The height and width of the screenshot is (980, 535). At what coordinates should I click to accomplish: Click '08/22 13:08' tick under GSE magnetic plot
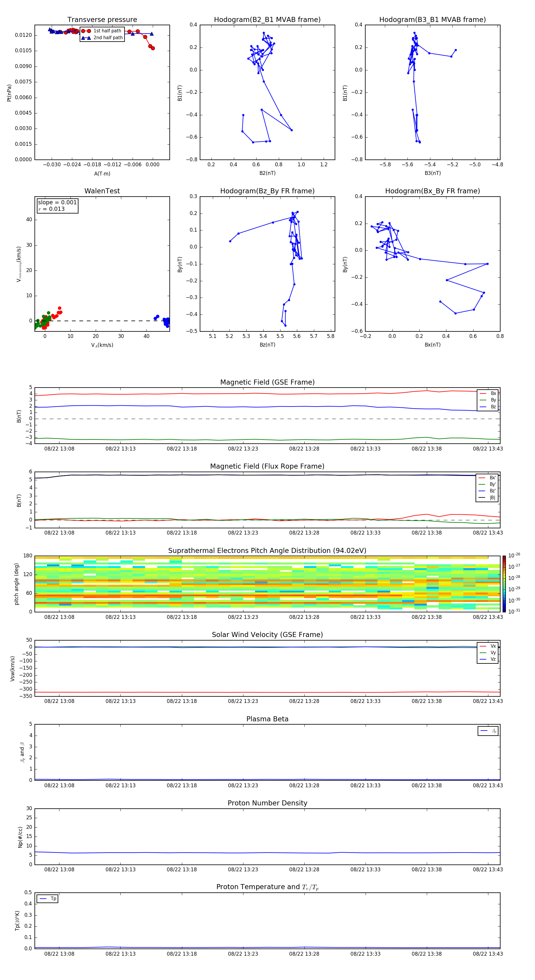click(59, 449)
